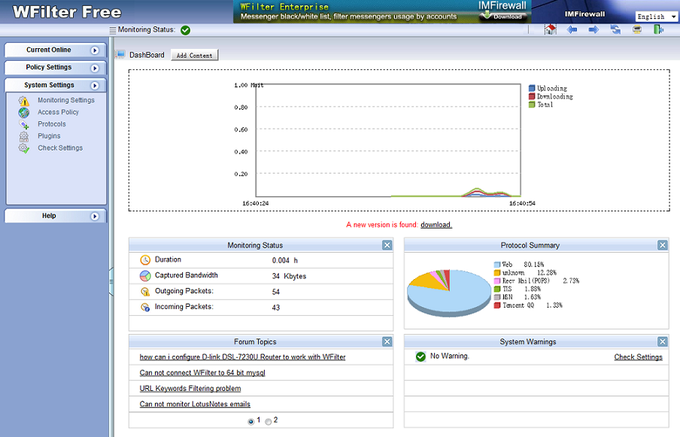Select forum page 1 radio button
The width and height of the screenshot is (680, 437).
pyautogui.click(x=251, y=421)
